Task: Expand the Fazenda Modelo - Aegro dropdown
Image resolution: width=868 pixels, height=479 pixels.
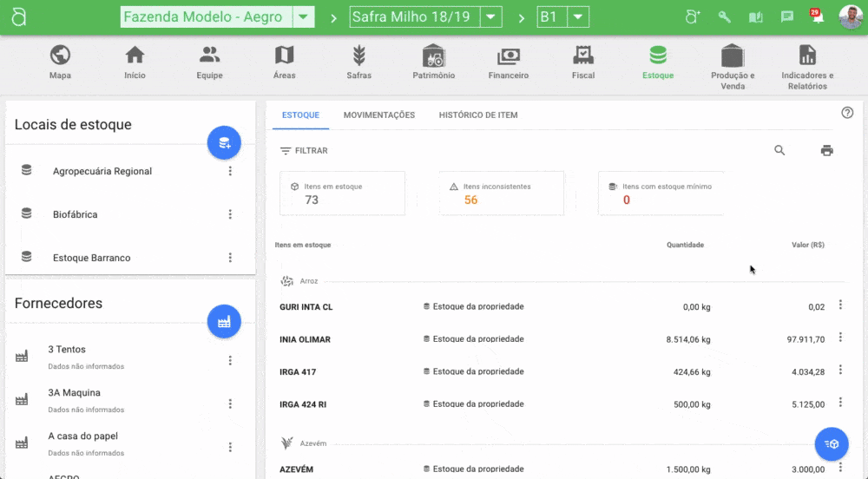Action: click(303, 17)
